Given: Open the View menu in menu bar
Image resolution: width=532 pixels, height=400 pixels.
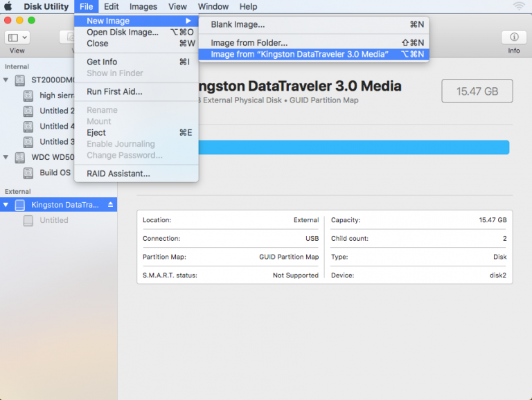Looking at the screenshot, I should (177, 6).
